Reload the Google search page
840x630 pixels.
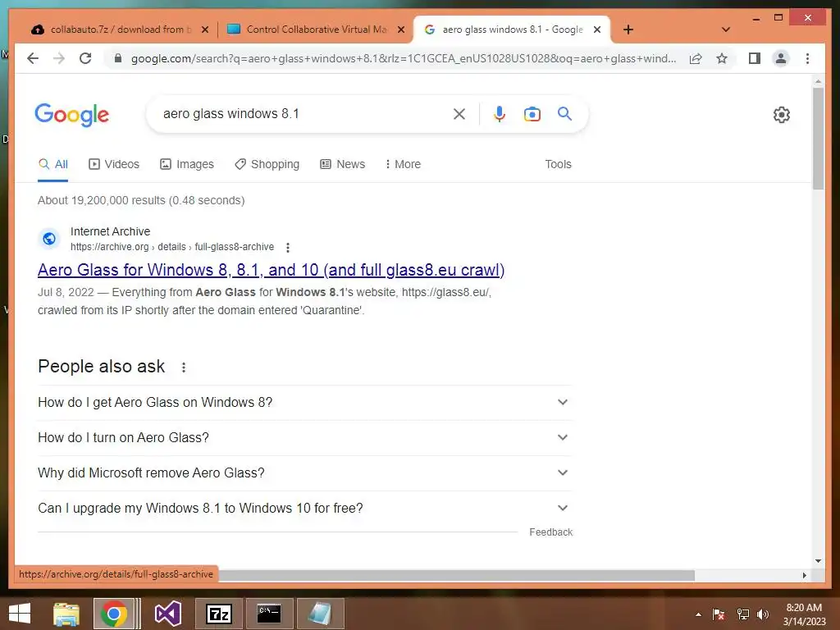tap(85, 58)
